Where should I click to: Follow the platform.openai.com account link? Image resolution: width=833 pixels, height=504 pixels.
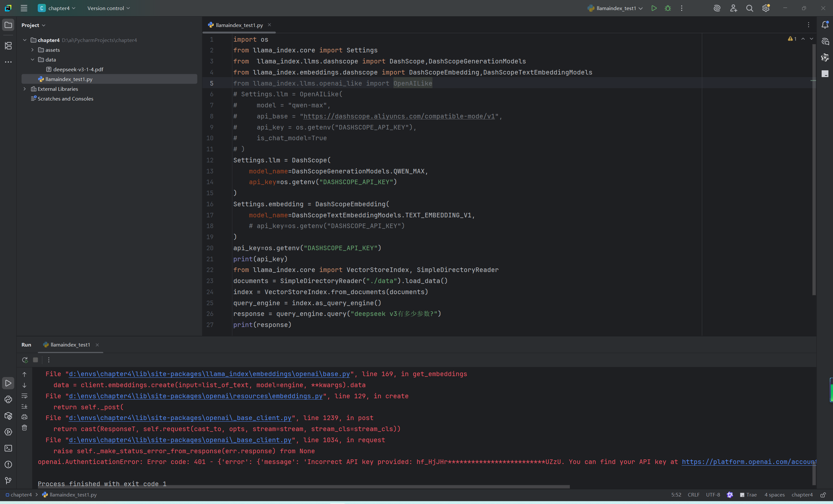[x=749, y=462]
